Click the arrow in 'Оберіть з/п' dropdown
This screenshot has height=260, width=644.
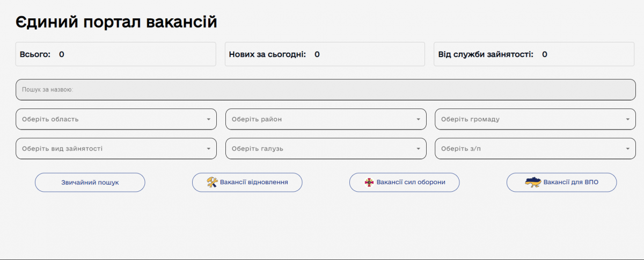point(628,149)
